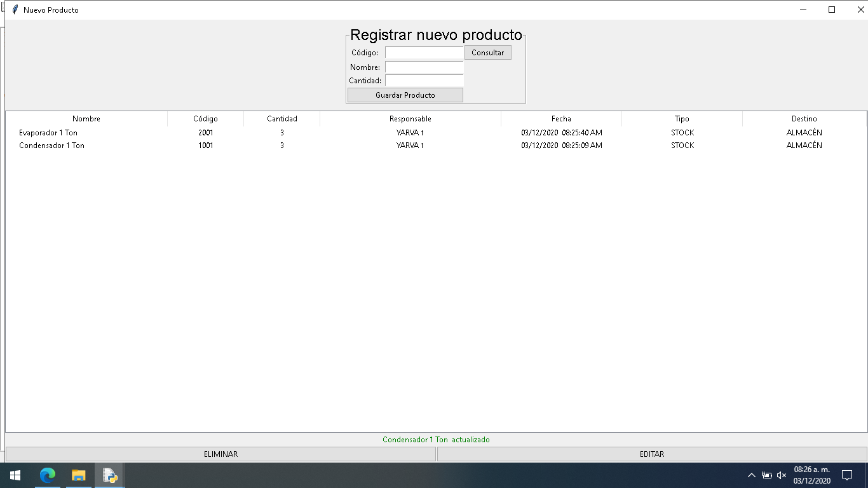Click the Consultar button
This screenshot has height=488, width=868.
pos(488,53)
